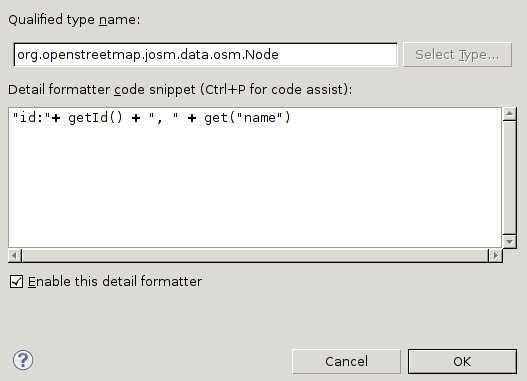527x381 pixels.
Task: Click the Enable this detail formatter label text
Action: click(x=115, y=282)
